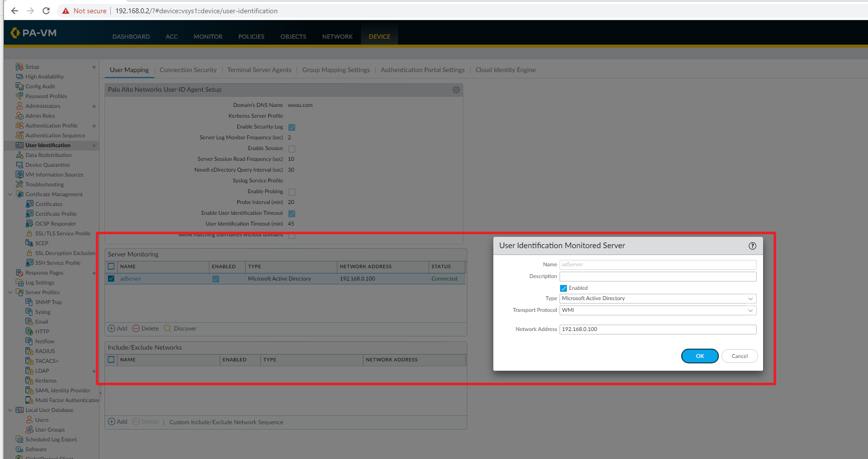The height and width of the screenshot is (459, 868).
Task: Toggle Enable User Identification Timeout checkbox
Action: 292,213
